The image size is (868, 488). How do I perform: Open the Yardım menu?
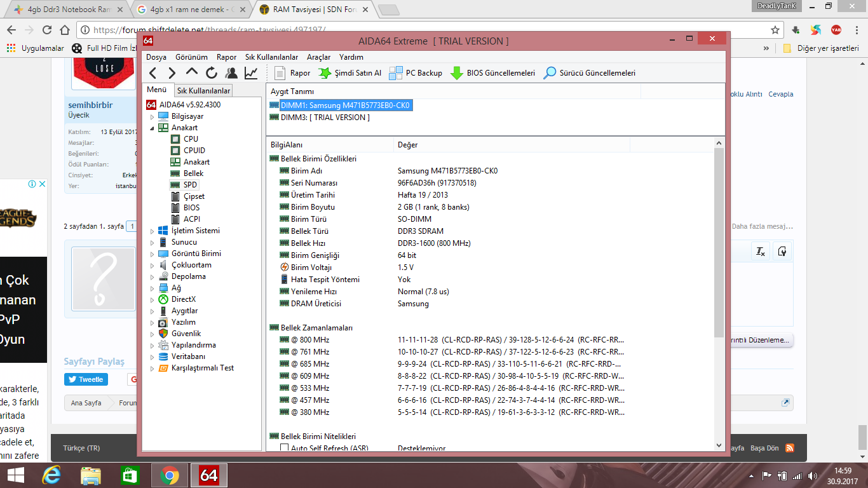tap(351, 57)
